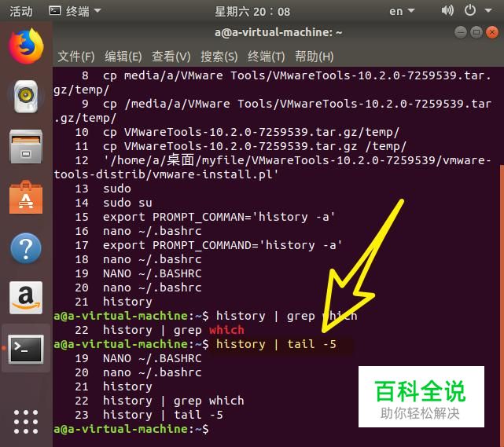The height and width of the screenshot is (447, 504).
Task: Open the 终端(T) menu
Action: point(266,57)
